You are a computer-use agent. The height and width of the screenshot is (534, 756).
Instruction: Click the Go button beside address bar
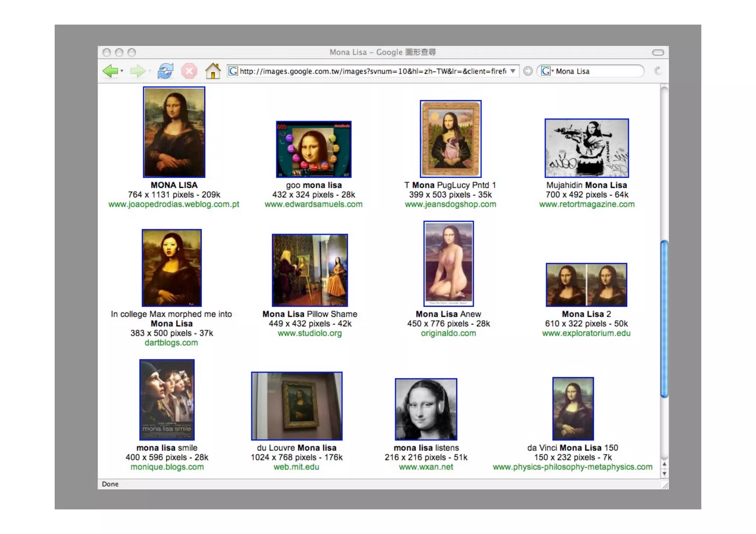point(528,71)
